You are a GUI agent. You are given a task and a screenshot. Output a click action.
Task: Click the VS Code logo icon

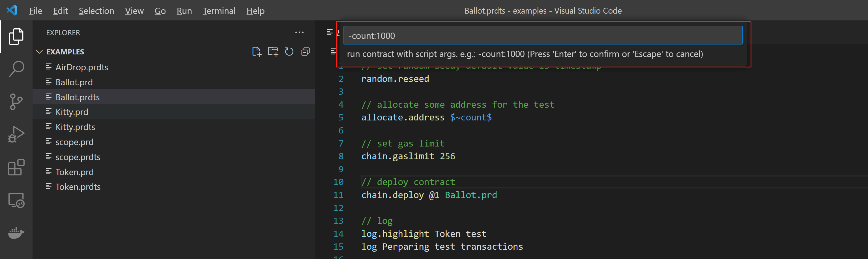click(x=12, y=10)
